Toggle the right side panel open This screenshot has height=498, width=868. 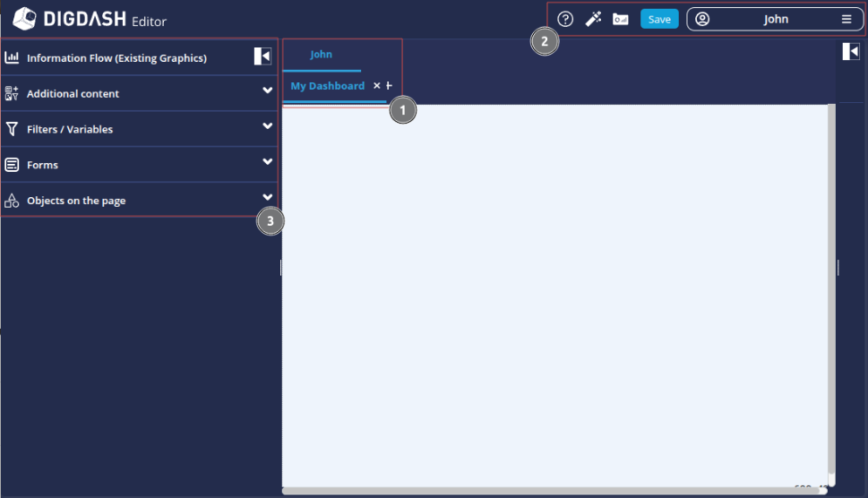pos(851,52)
